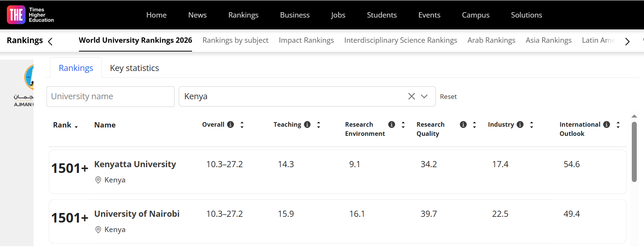Sort by Research Environment arrows
644x250 pixels.
click(403, 124)
